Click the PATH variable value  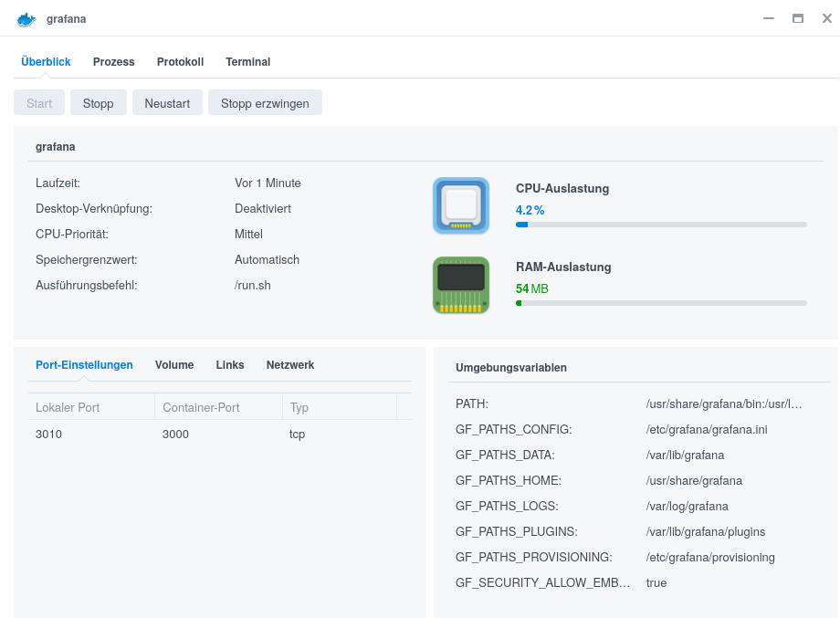(x=724, y=403)
